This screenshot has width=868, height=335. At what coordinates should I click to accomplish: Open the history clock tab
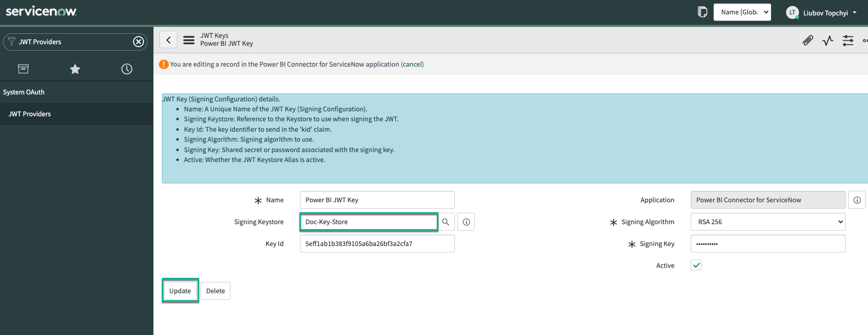tap(127, 69)
